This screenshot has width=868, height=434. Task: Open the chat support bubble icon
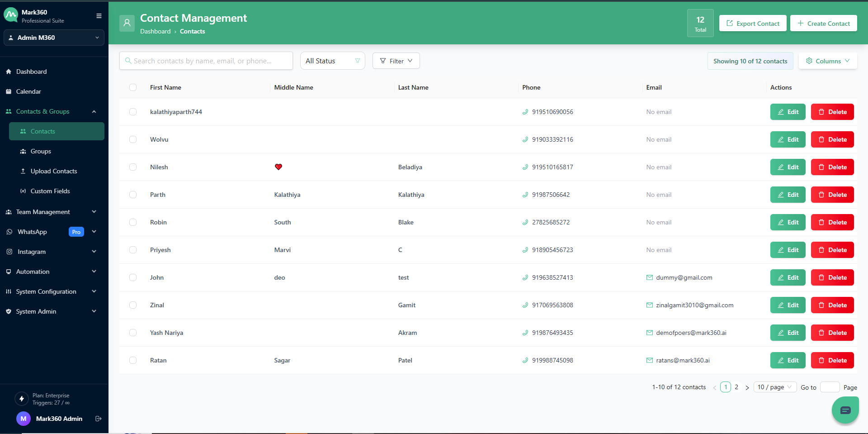(845, 410)
